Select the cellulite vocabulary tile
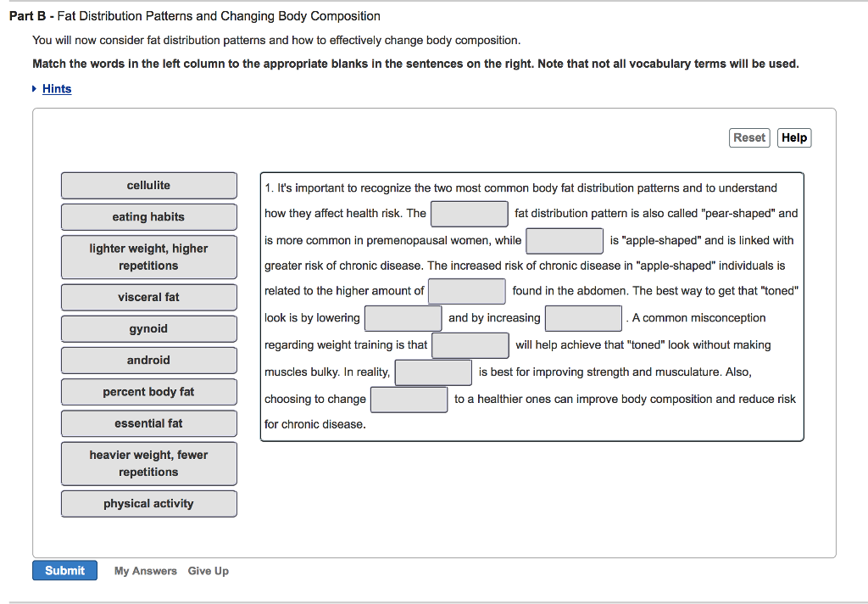 (x=148, y=185)
